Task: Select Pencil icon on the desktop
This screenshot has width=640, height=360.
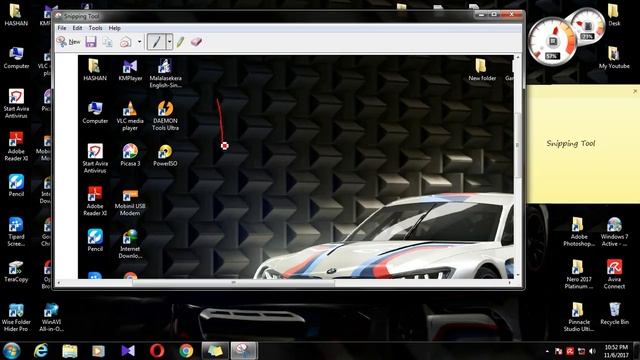Action: 16,185
